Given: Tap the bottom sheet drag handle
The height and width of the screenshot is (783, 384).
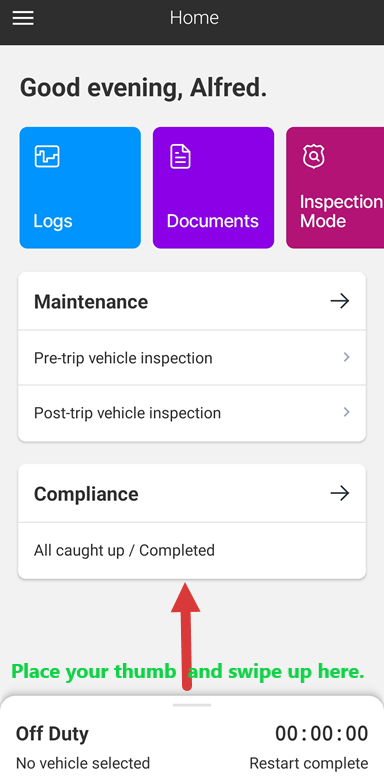Looking at the screenshot, I should tap(192, 705).
